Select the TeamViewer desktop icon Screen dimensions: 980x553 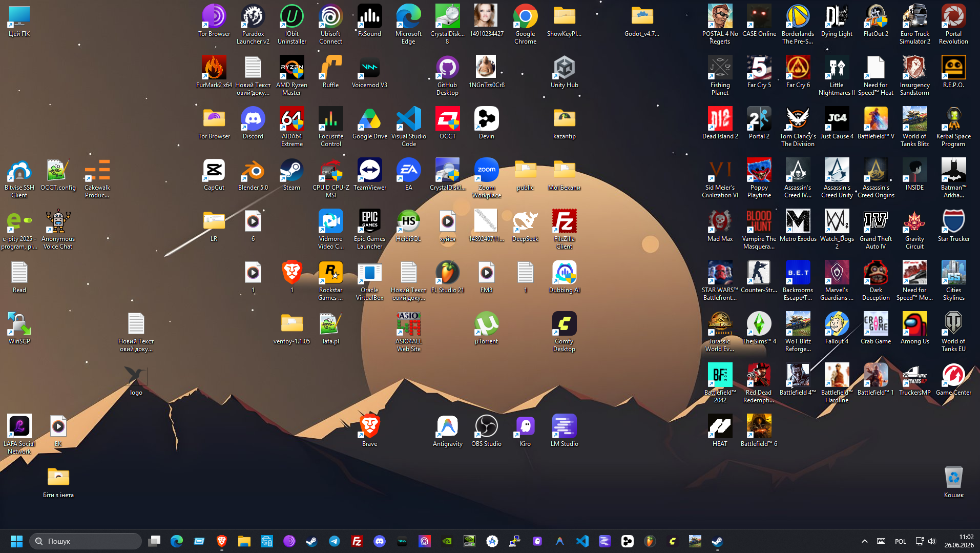[x=370, y=174]
